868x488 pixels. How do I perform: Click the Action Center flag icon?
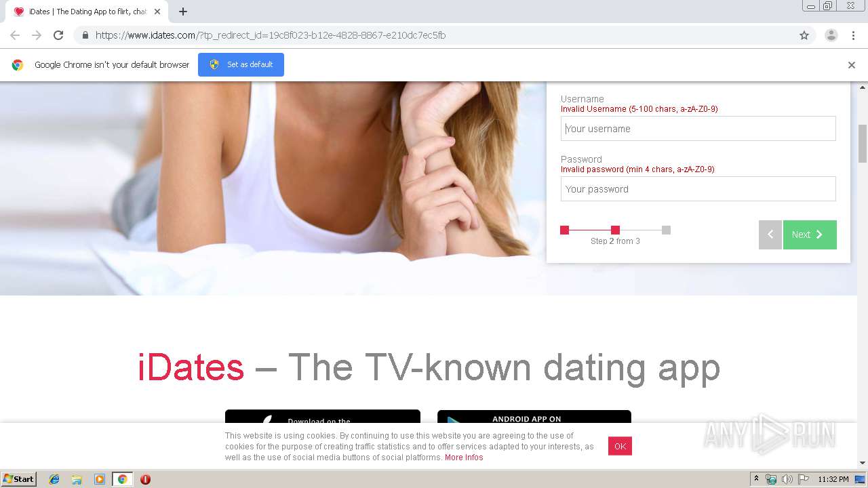click(803, 479)
